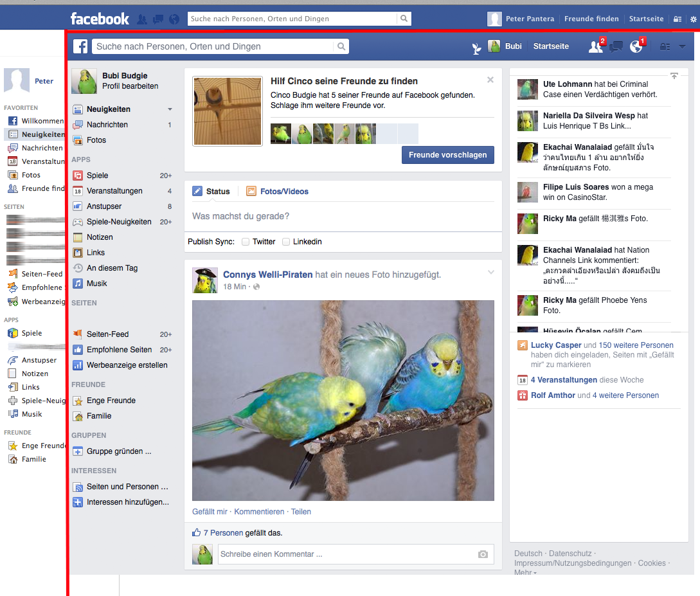Select the Fotos/Videos composer tab
This screenshot has height=596, width=700.
pos(277,192)
